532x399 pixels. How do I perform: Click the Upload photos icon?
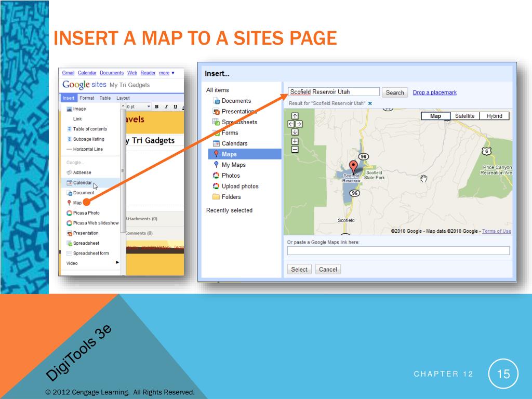pos(216,186)
